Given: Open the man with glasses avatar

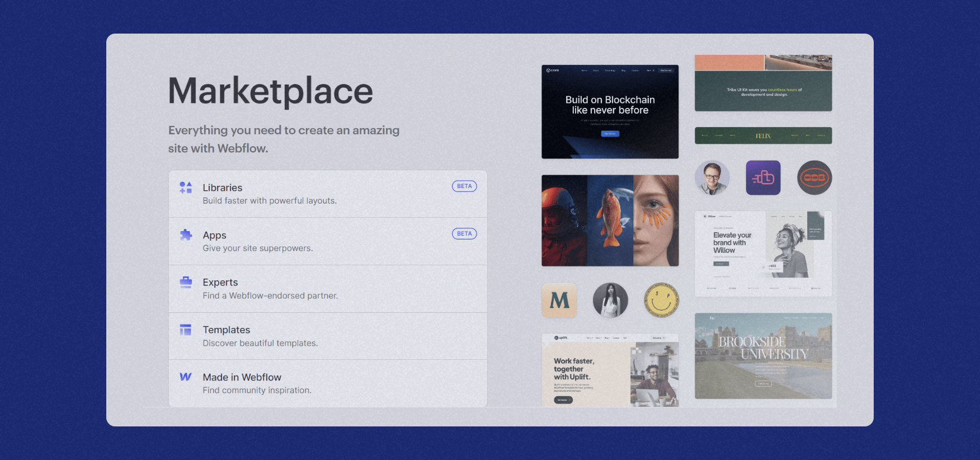Looking at the screenshot, I should point(712,178).
